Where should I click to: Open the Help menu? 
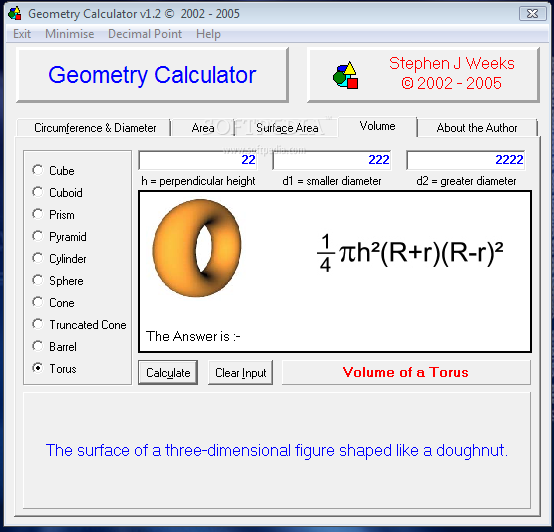tap(208, 34)
